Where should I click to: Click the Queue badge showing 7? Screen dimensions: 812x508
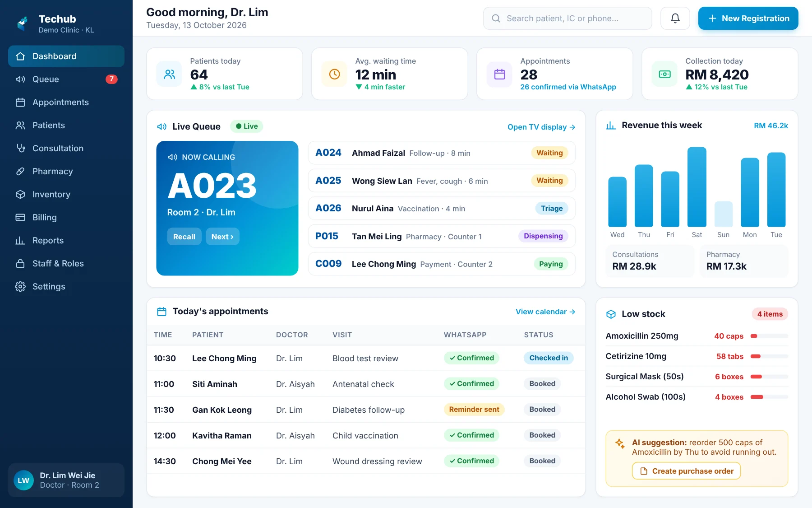[x=111, y=79]
